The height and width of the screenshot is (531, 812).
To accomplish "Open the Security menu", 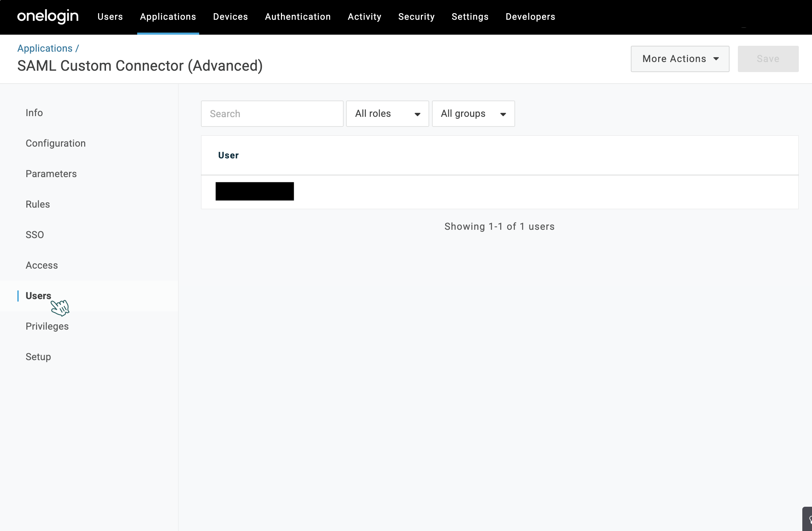I will (416, 17).
